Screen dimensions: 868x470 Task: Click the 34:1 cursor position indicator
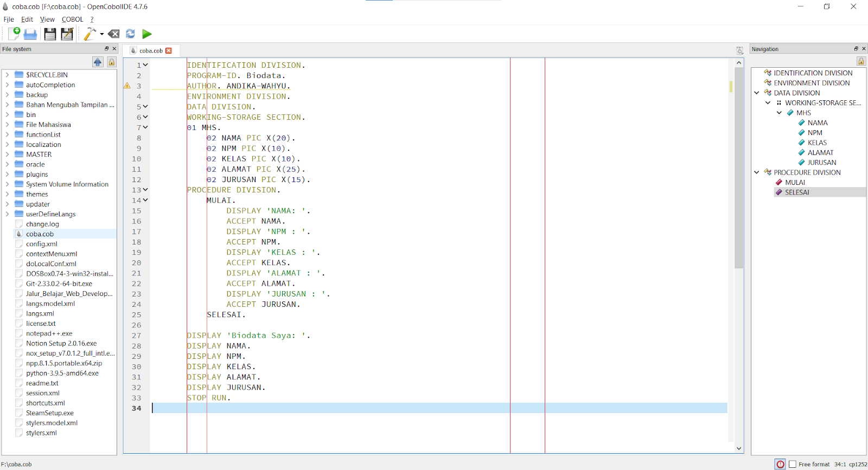pyautogui.click(x=840, y=464)
